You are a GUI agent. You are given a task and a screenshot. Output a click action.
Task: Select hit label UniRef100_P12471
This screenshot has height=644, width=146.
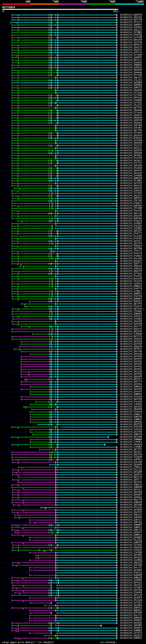coord(131,306)
